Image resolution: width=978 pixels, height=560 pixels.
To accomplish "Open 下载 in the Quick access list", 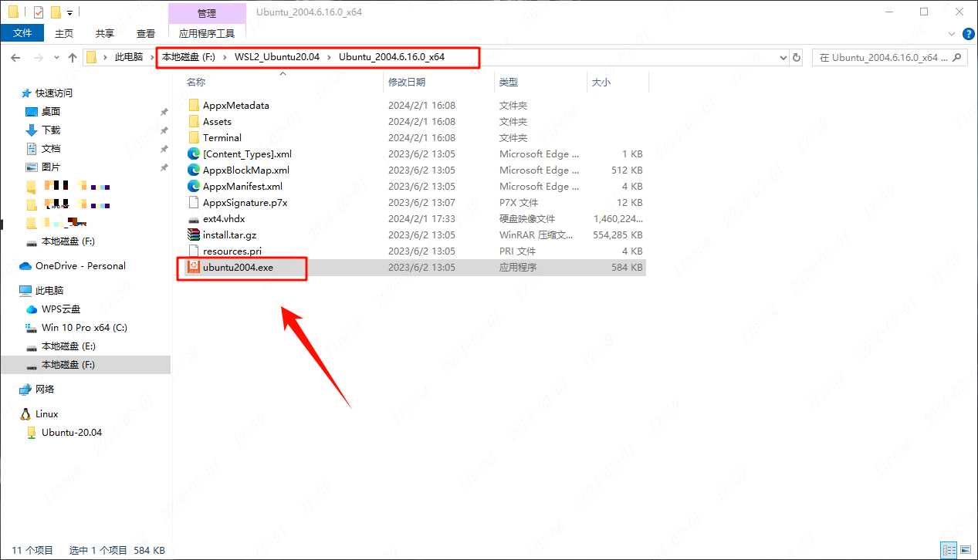I will coord(51,130).
